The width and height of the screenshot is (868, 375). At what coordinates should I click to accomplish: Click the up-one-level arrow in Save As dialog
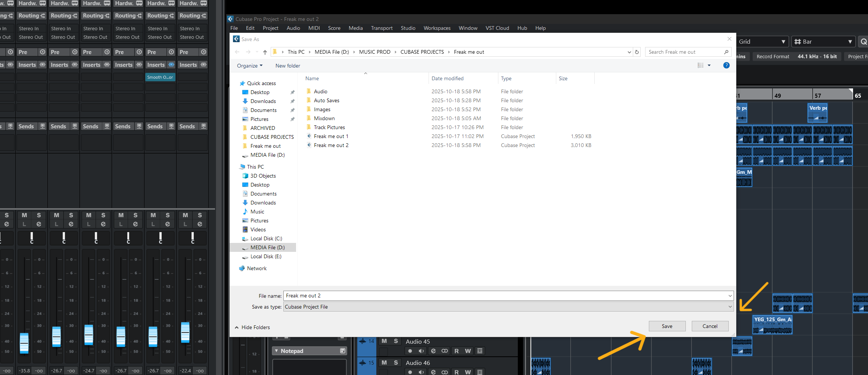click(265, 52)
